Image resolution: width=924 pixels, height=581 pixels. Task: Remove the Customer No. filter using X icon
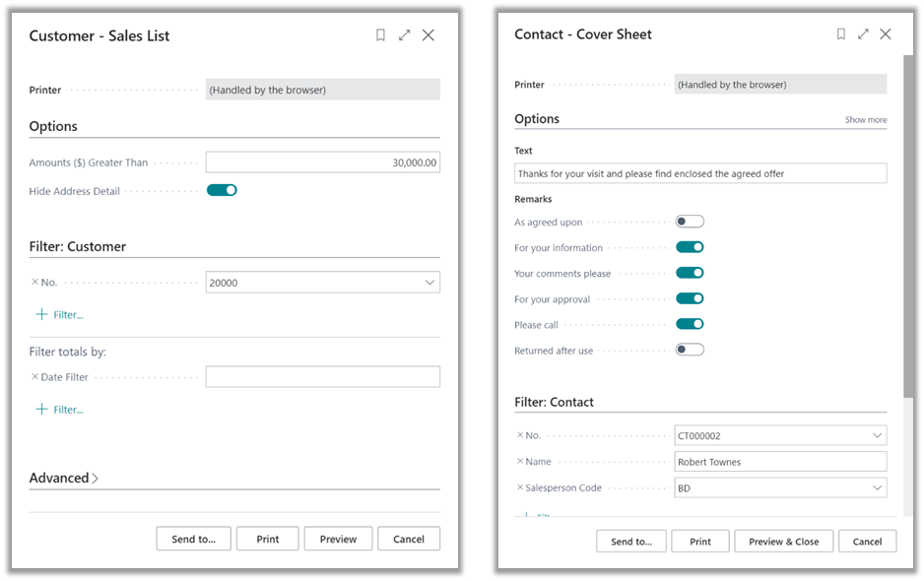pos(34,283)
